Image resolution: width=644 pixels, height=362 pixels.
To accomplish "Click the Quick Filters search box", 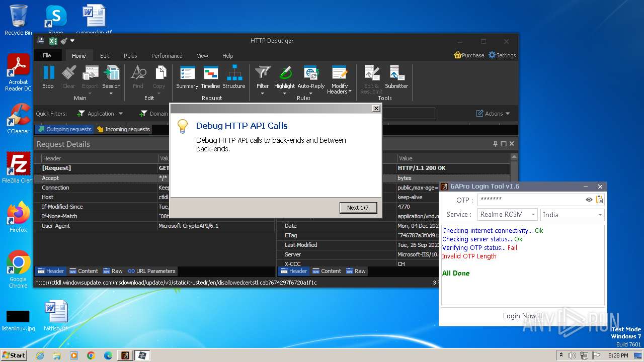I will (409, 114).
